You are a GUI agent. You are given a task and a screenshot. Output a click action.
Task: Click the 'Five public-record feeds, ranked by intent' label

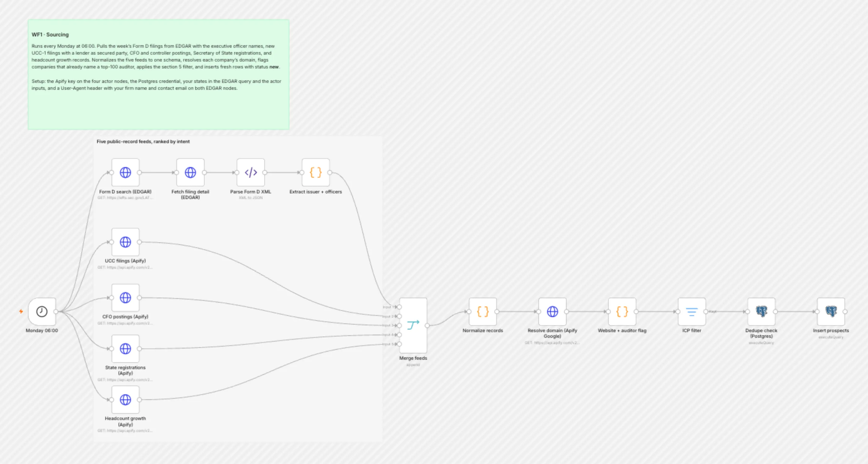[143, 141]
